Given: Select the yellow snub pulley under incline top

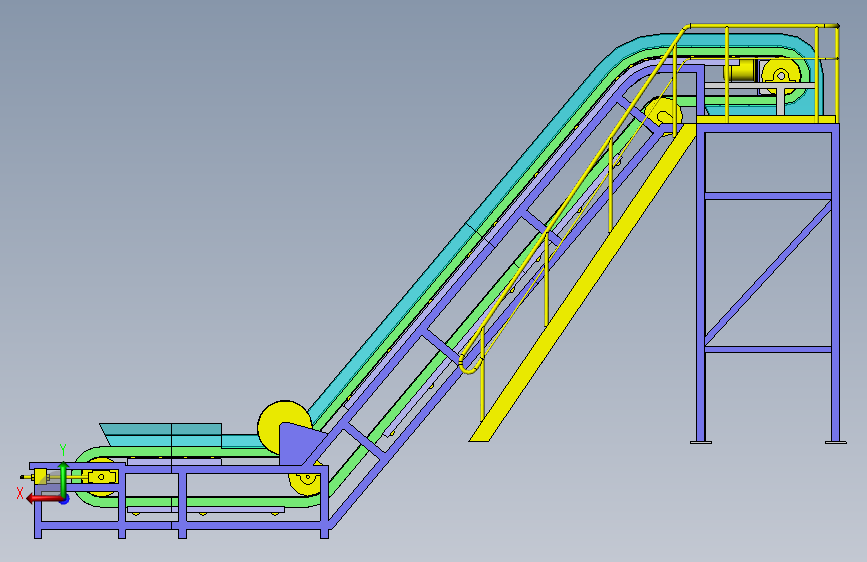Looking at the screenshot, I should click(x=664, y=115).
